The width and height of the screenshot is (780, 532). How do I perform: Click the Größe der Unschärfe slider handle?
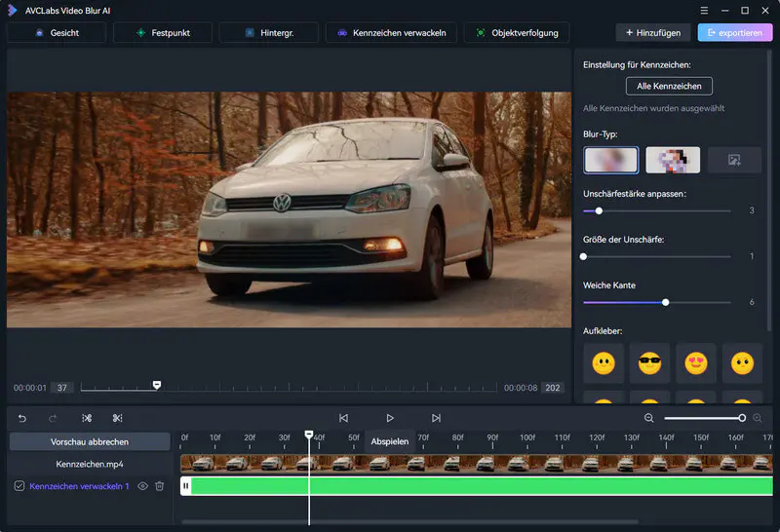[x=583, y=256]
